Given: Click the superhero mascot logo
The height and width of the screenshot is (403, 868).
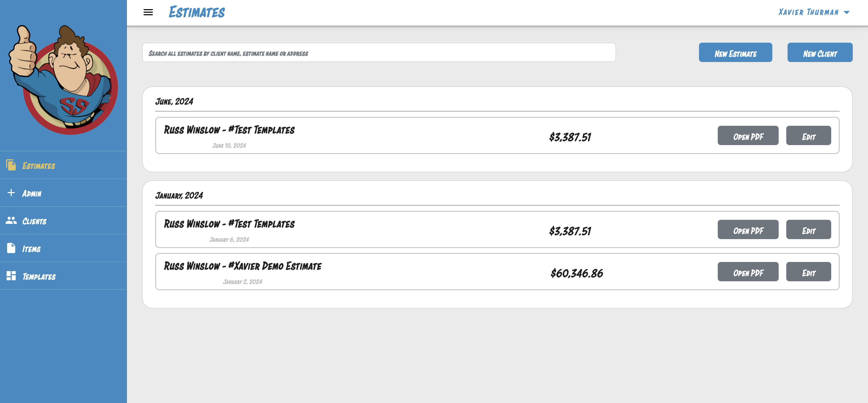Looking at the screenshot, I should (x=64, y=80).
